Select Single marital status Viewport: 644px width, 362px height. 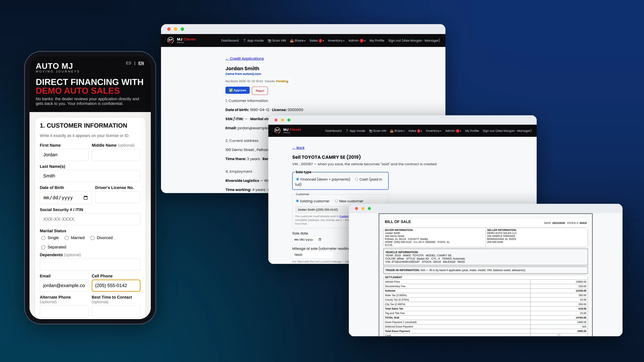tap(43, 238)
